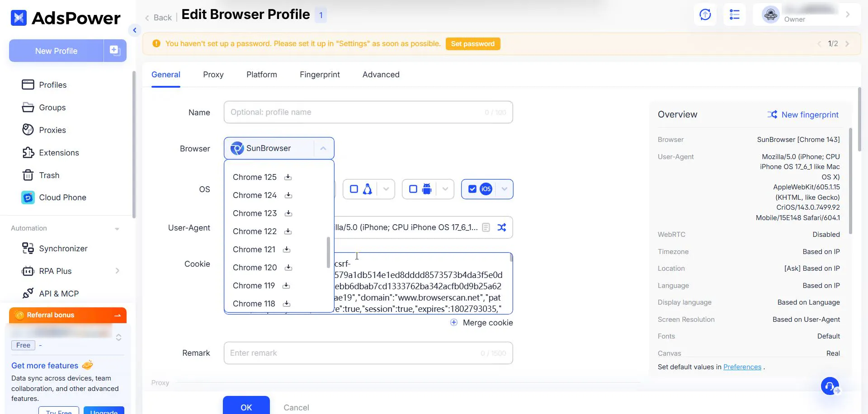Open the Cloud Phone sidebar item
The image size is (868, 414).
point(54,198)
